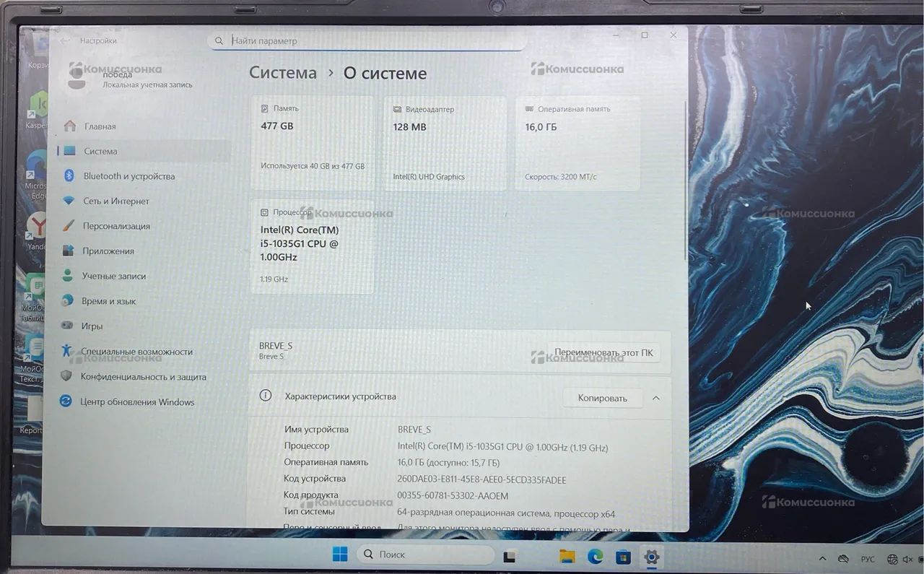Open the Память storage card
The height and width of the screenshot is (574, 924).
pos(313,143)
